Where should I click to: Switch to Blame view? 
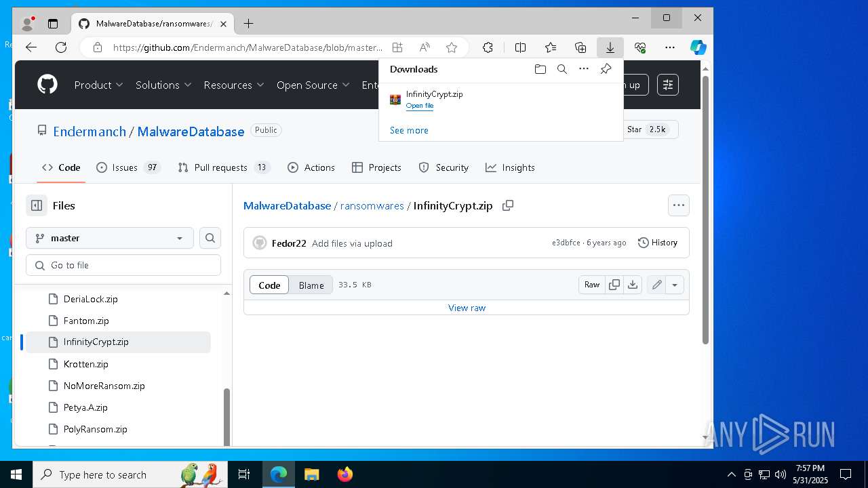click(311, 285)
